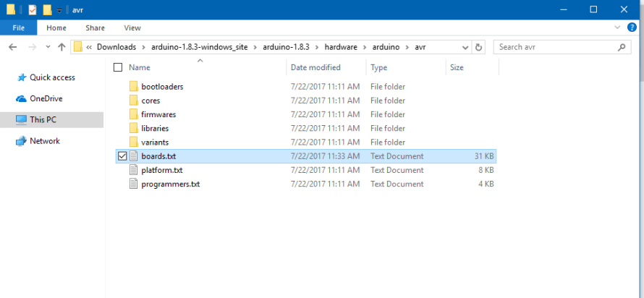
Task: Open OneDrive in the navigation pane
Action: pyautogui.click(x=46, y=98)
